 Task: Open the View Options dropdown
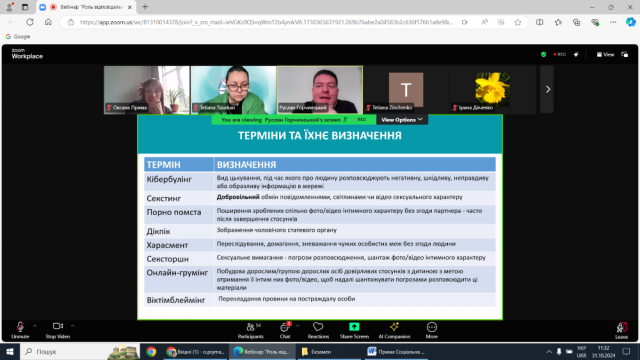point(402,120)
